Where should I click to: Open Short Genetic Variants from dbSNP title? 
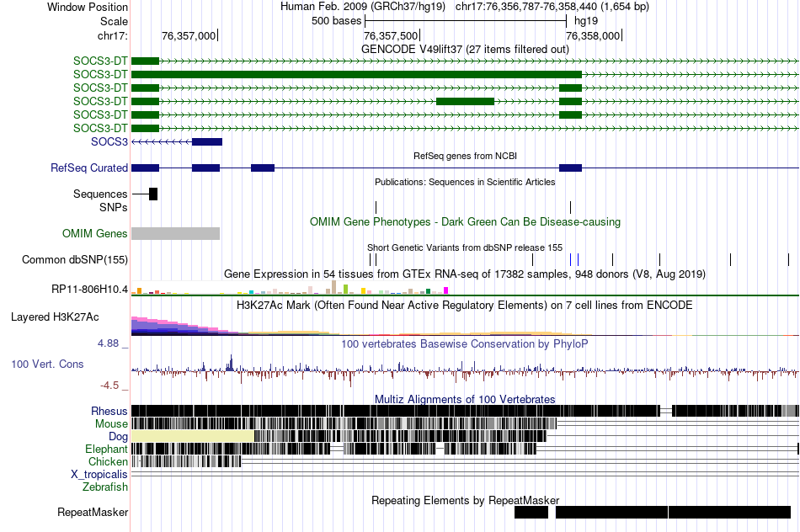[465, 247]
